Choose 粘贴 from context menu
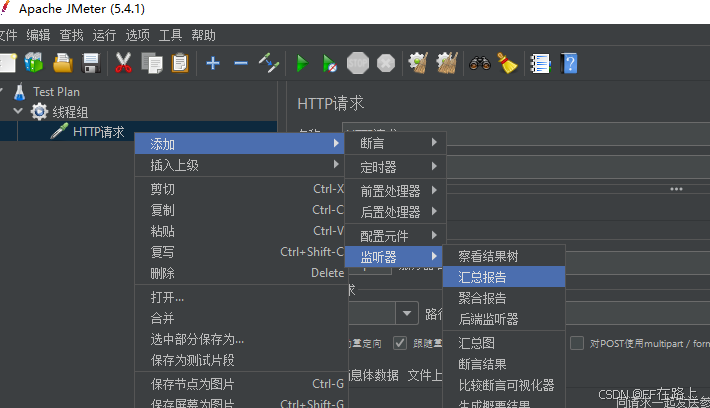Image resolution: width=710 pixels, height=408 pixels. (x=240, y=231)
